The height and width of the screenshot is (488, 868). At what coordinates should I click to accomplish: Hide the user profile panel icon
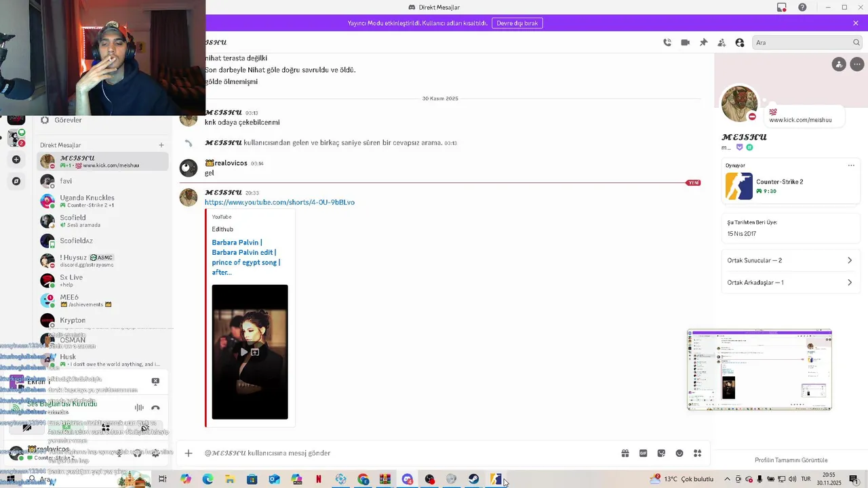(x=740, y=43)
